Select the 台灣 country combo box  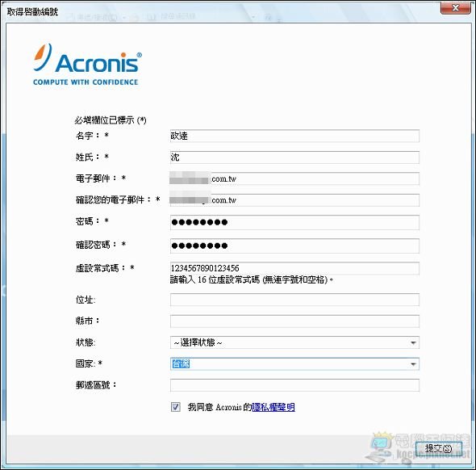[294, 364]
